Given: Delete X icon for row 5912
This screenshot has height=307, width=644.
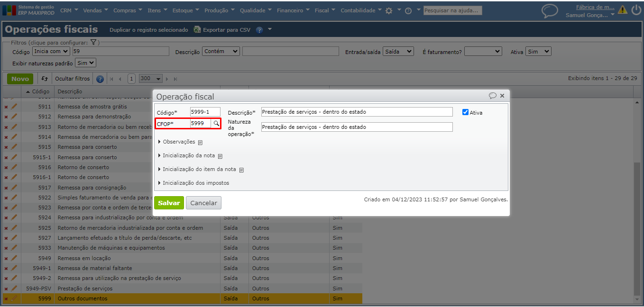Looking at the screenshot, I should (x=6, y=117).
